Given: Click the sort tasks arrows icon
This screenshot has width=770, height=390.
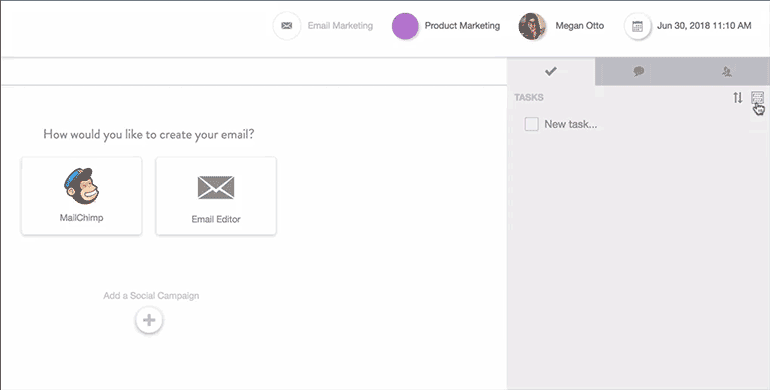Looking at the screenshot, I should [738, 97].
